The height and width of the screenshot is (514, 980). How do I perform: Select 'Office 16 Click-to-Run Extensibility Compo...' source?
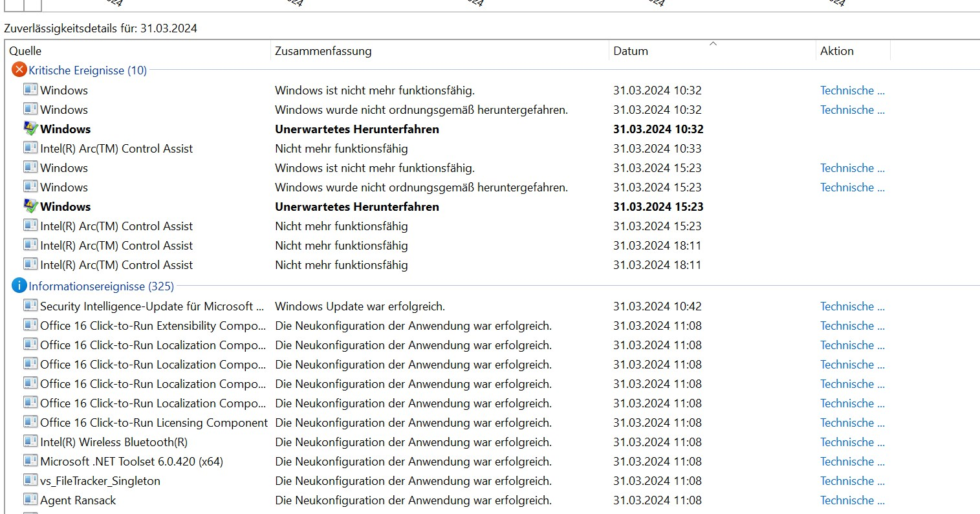(153, 326)
